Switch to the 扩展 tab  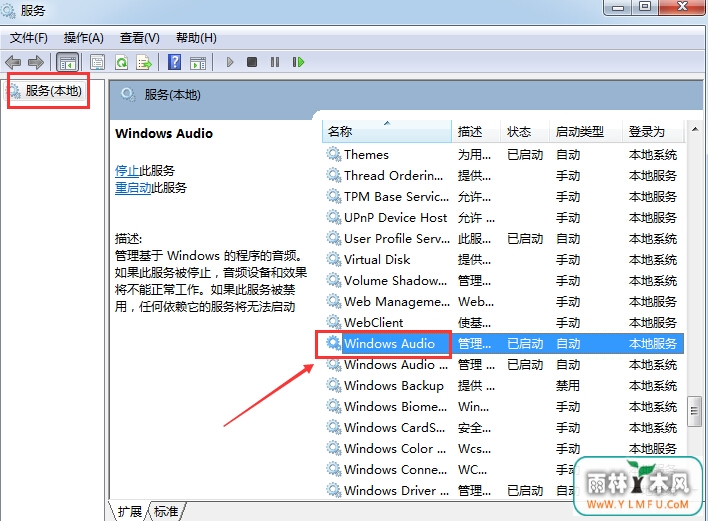point(129,511)
